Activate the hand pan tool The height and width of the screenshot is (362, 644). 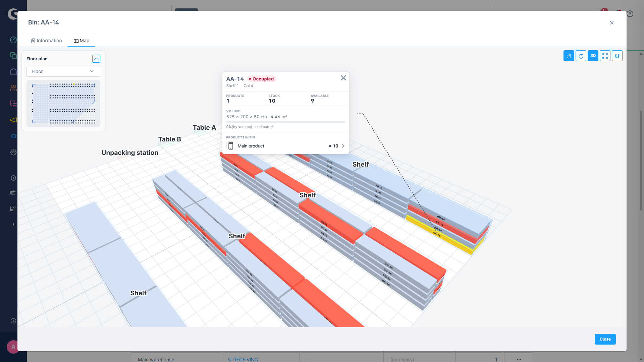(569, 56)
